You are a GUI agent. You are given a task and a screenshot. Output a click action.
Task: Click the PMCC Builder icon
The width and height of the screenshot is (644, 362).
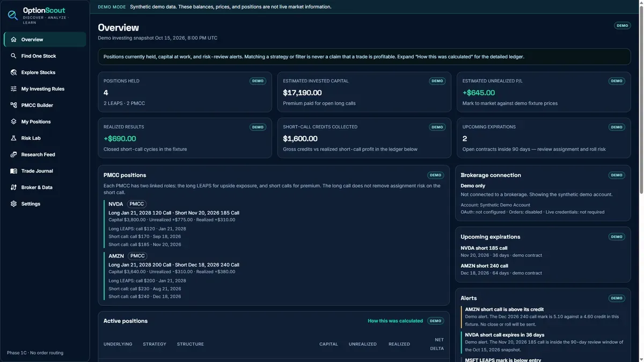tap(13, 105)
